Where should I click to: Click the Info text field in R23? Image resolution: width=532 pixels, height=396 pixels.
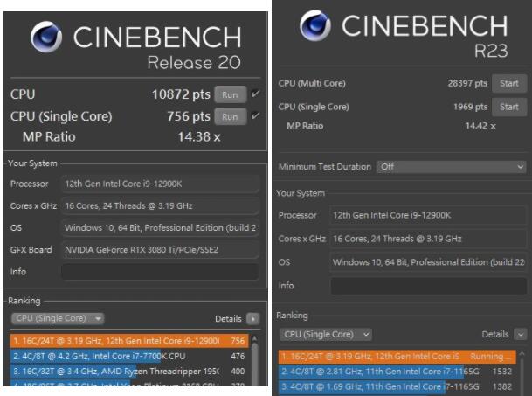point(428,285)
